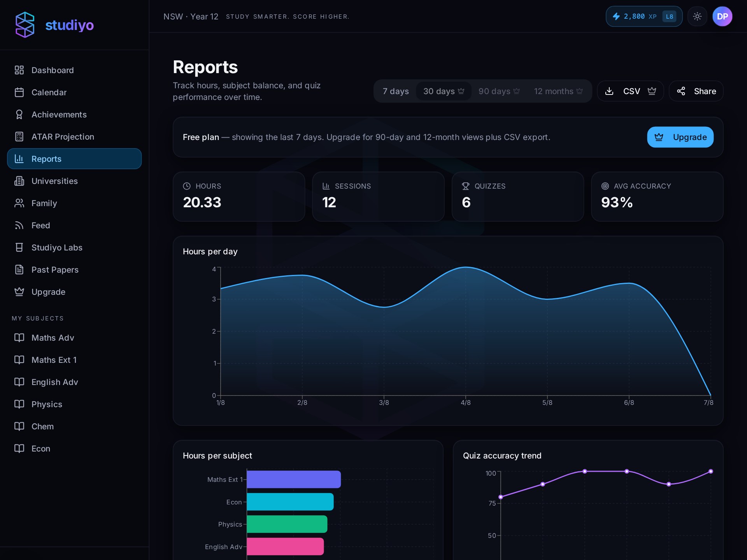Click the Quizzes trophy icon
This screenshot has width=747, height=560.
click(x=465, y=186)
